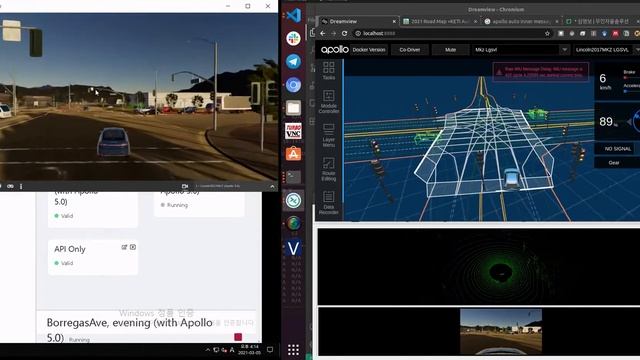
Task: Click the point cloud view panel
Action: 479,266
